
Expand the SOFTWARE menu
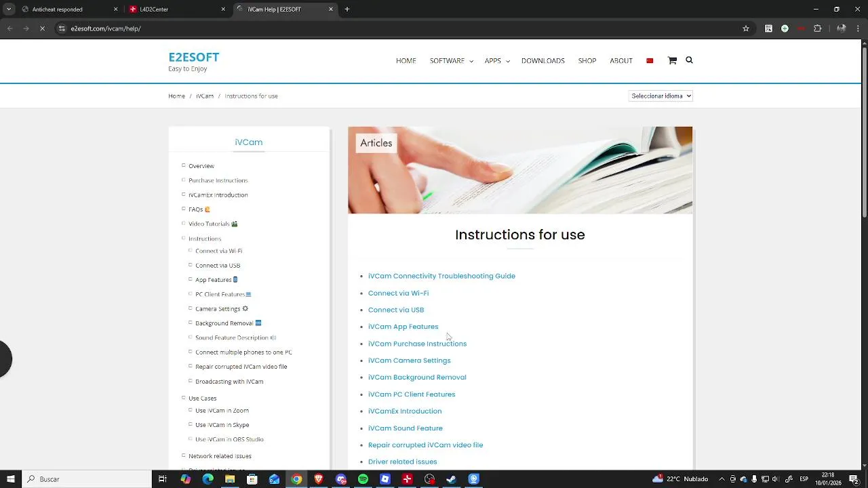(x=451, y=61)
